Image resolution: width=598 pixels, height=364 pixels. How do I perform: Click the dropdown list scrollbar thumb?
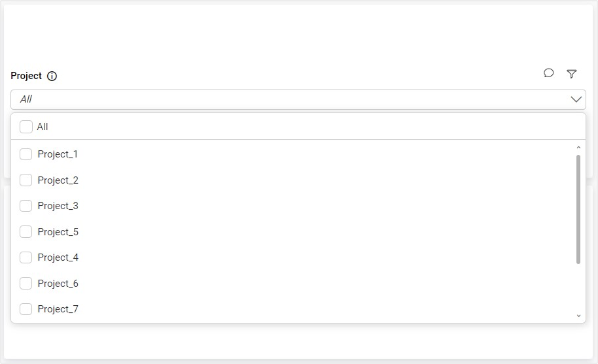[x=578, y=209]
